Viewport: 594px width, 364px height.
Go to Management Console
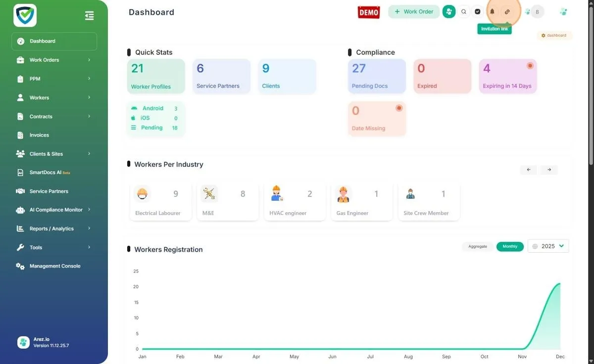pyautogui.click(x=54, y=266)
